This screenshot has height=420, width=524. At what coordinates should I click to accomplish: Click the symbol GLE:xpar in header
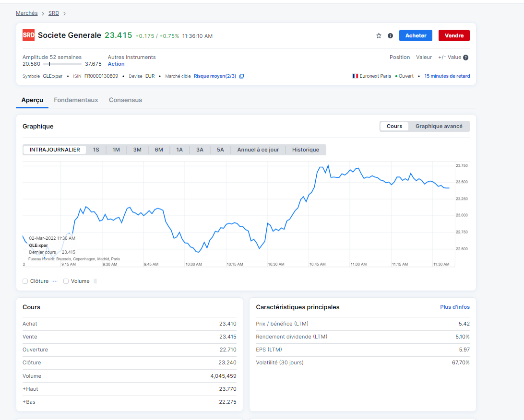[52, 76]
